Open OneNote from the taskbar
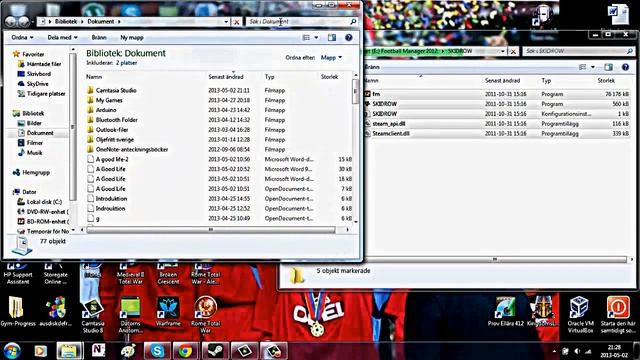640x360 pixels. tap(98, 351)
